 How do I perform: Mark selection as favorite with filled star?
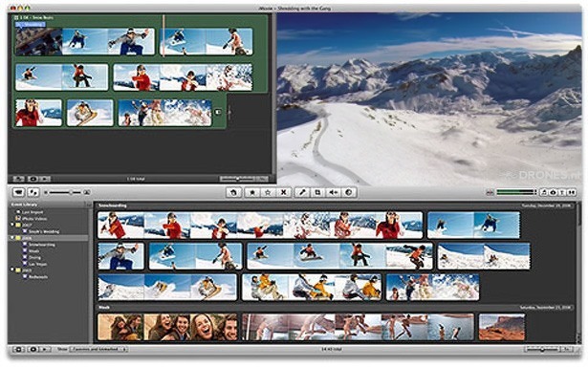(252, 192)
